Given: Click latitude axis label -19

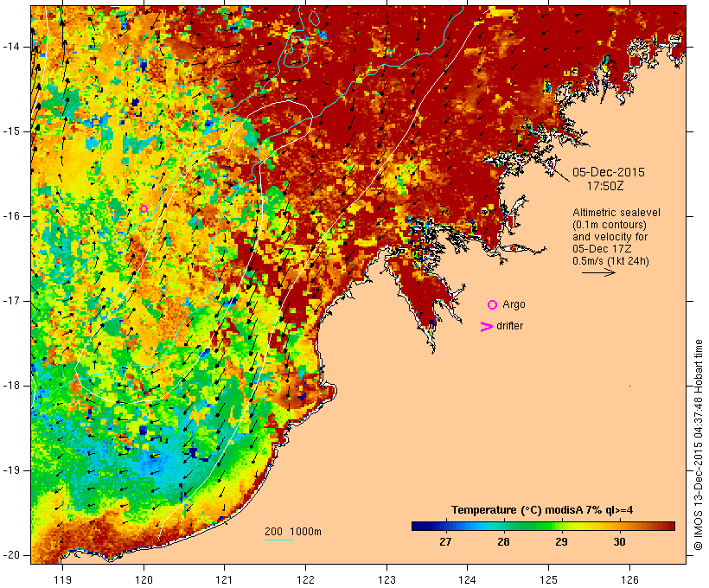Looking at the screenshot, I should (x=11, y=470).
